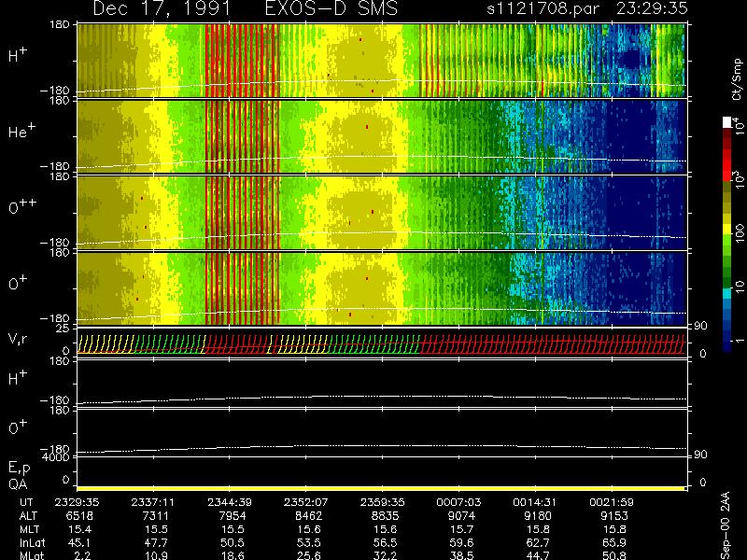Click the start time "23:29:35" in the header
Screen dimensions: 747x560
coord(652,8)
